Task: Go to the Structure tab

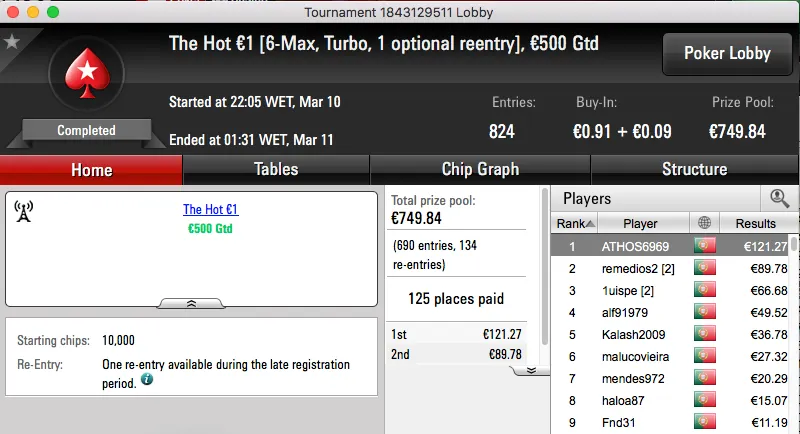Action: point(694,170)
